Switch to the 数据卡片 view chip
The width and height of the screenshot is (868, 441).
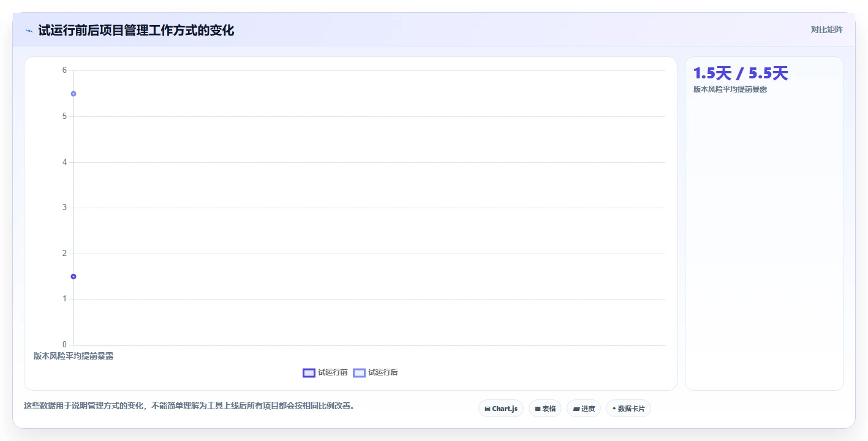(x=628, y=409)
